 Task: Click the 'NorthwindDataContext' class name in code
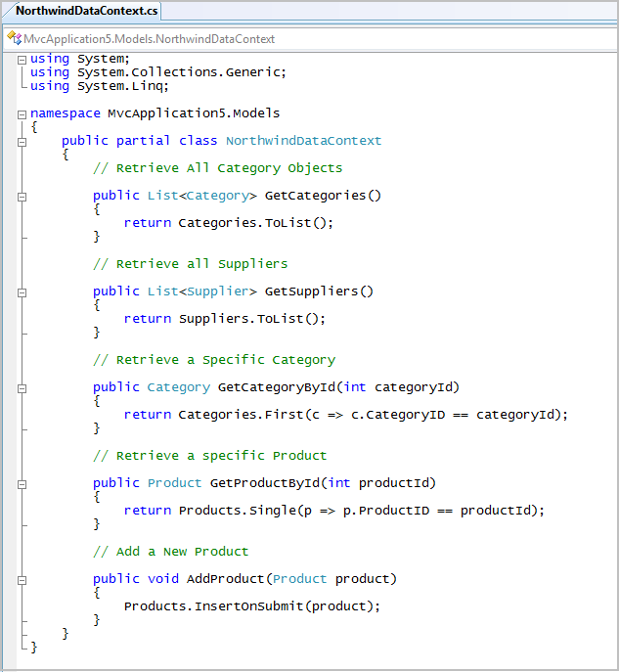pos(304,141)
